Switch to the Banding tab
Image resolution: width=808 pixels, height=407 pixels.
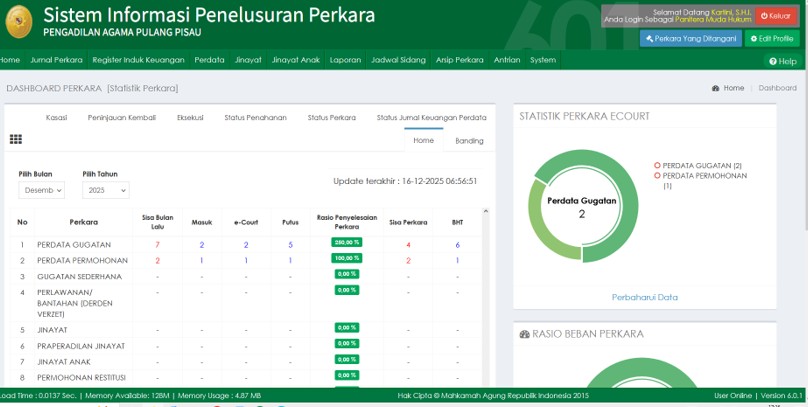click(469, 141)
